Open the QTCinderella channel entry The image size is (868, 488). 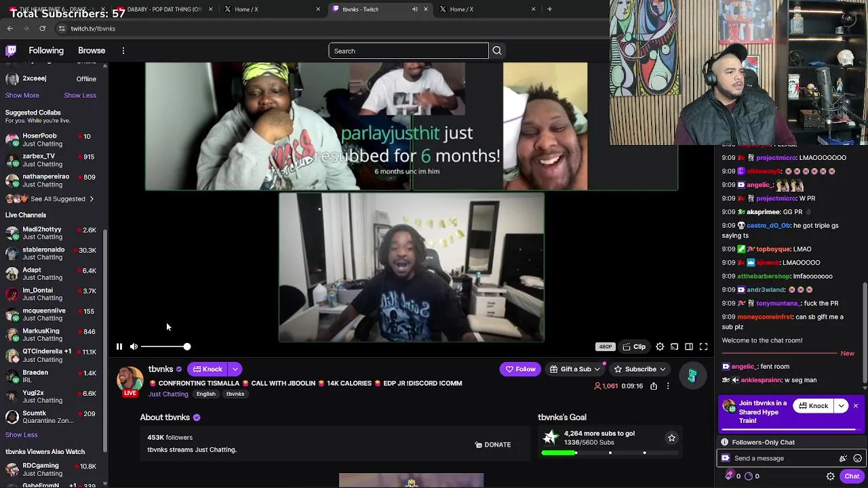point(52,355)
